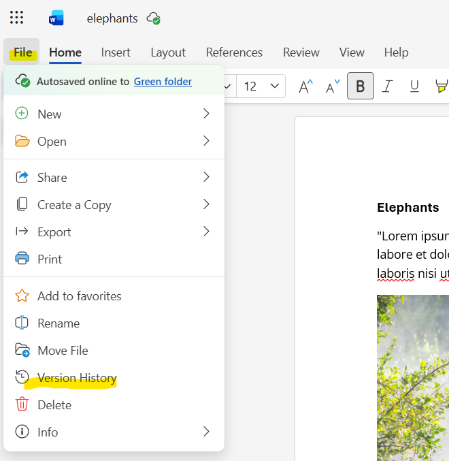Toggle Italic formatting
The width and height of the screenshot is (449, 461).
click(x=387, y=86)
